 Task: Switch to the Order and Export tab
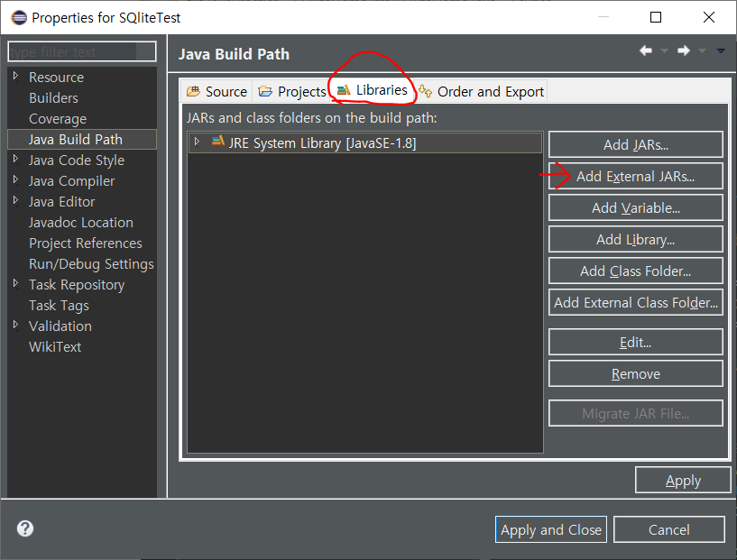[x=482, y=91]
